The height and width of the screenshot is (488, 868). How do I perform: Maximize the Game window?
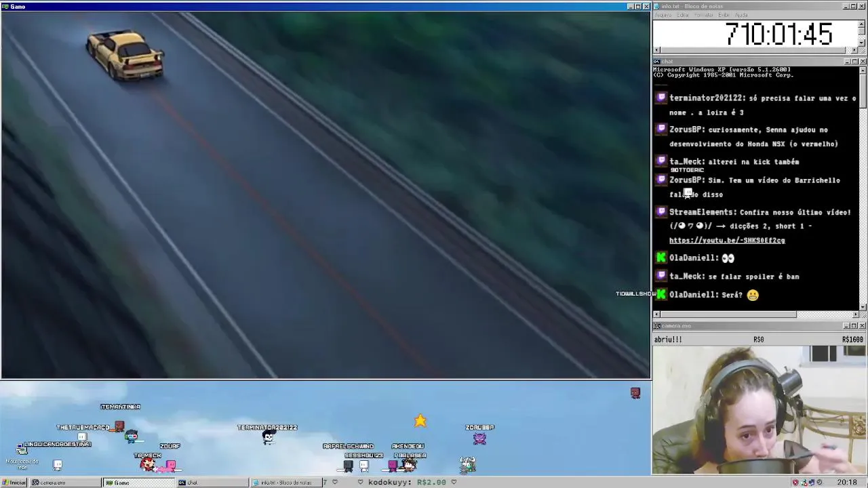(x=638, y=6)
